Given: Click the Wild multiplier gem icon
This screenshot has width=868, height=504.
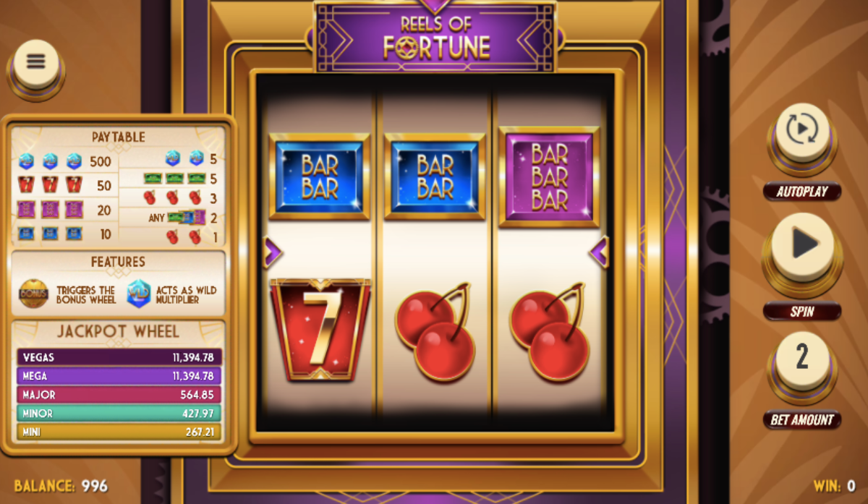Looking at the screenshot, I should (139, 294).
